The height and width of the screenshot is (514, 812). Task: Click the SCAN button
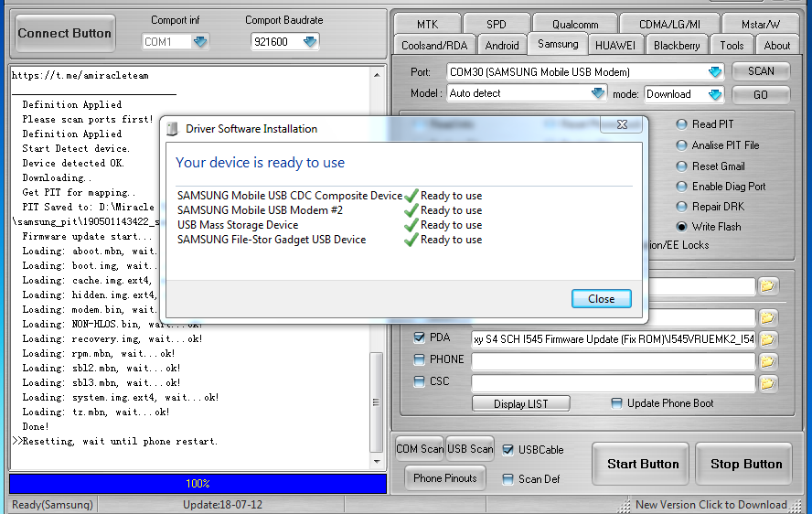coord(761,71)
